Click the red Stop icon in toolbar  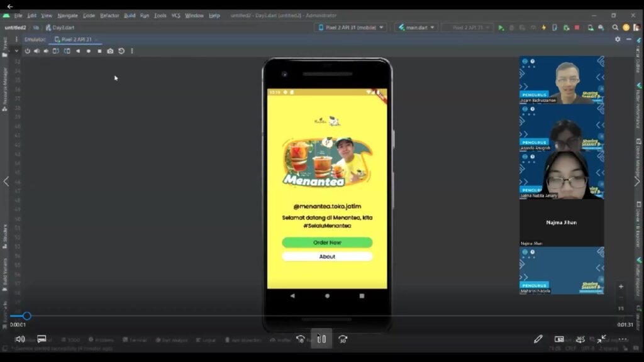[577, 28]
